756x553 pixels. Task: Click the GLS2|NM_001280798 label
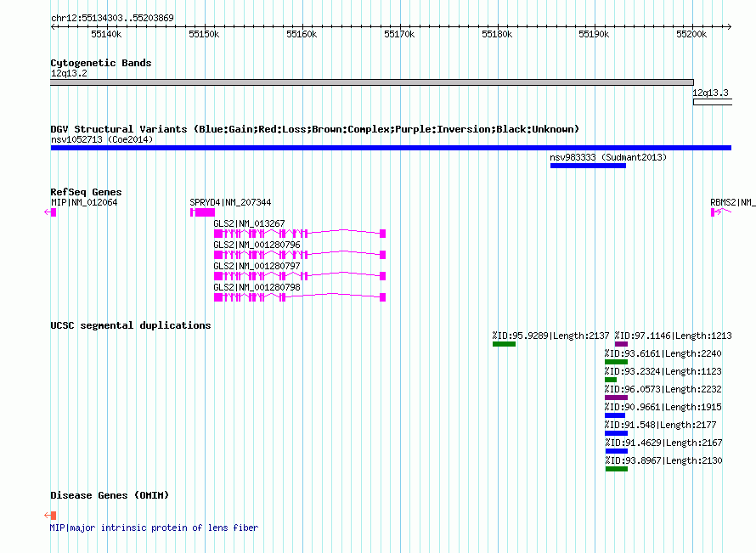257,287
